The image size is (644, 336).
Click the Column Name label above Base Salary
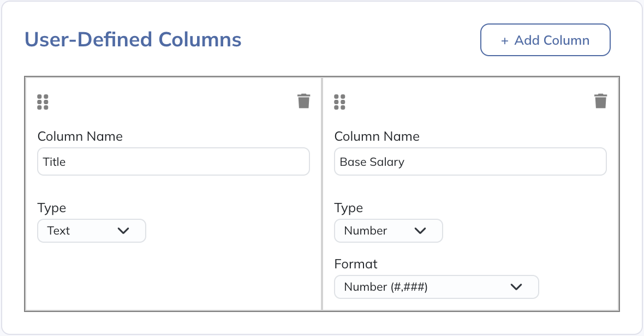(377, 136)
